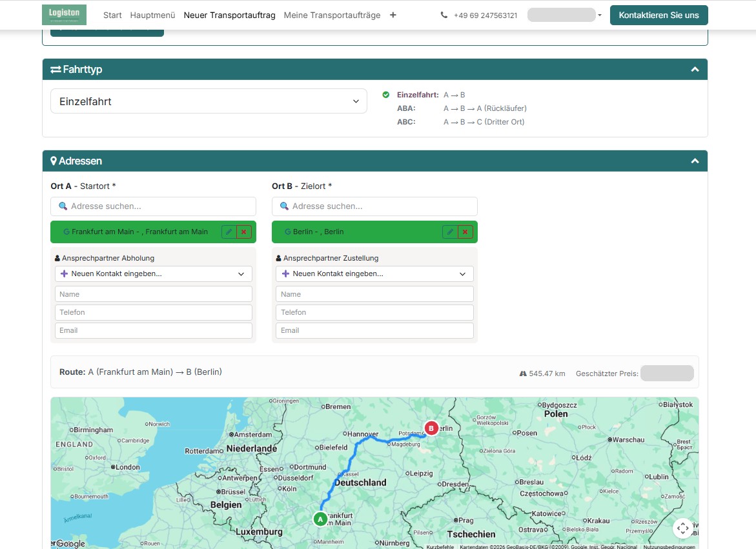This screenshot has height=549, width=756.
Task: Open Kurzbefehle link on the map
Action: [x=440, y=546]
